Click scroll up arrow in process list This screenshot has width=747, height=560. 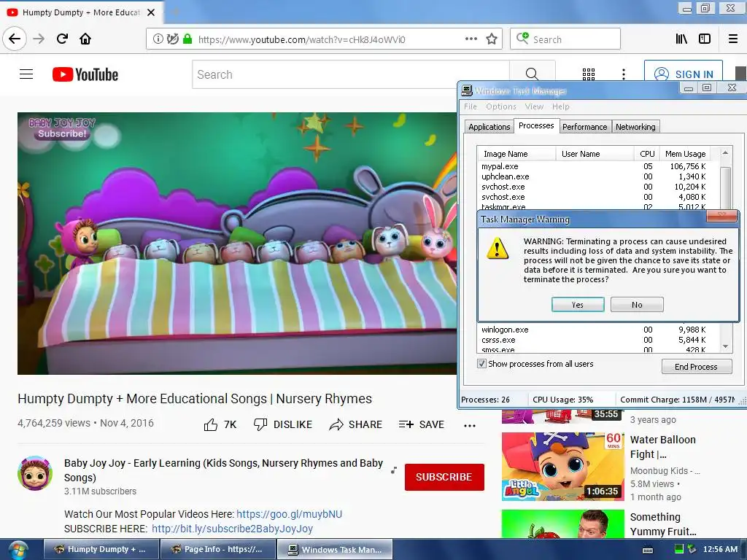coord(725,153)
